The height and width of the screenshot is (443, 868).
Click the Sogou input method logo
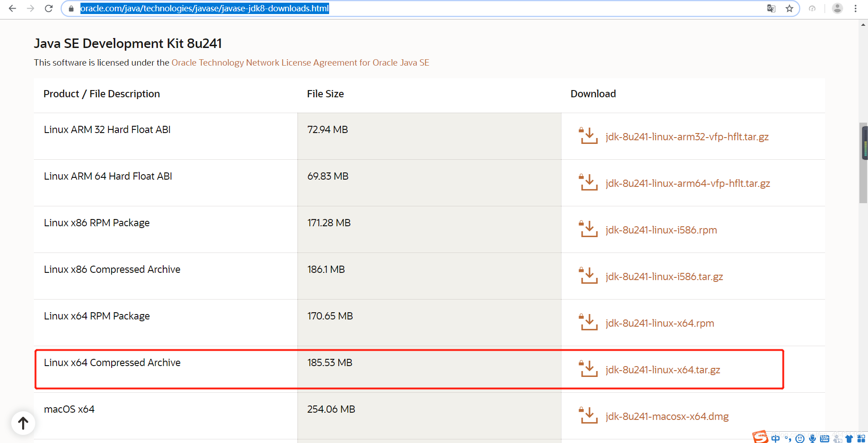point(760,437)
